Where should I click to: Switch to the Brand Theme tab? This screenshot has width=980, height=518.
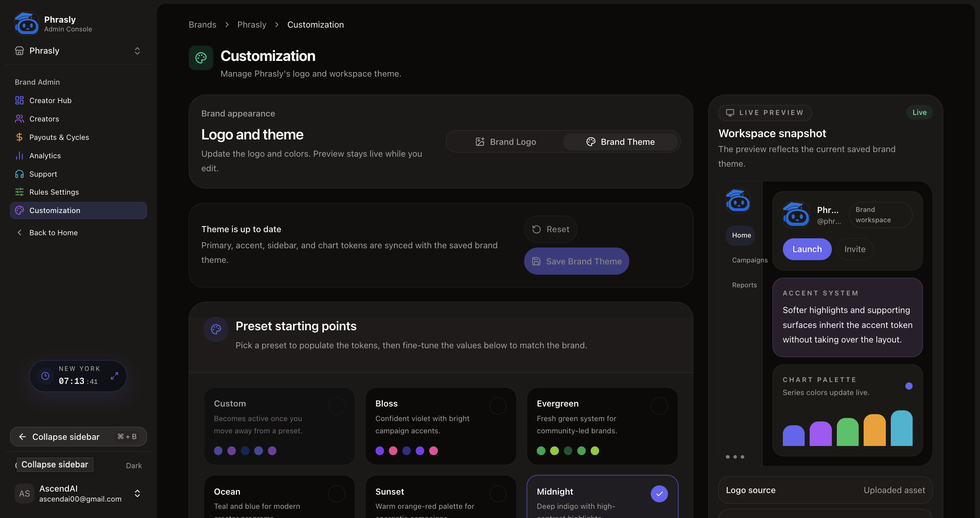(x=620, y=142)
